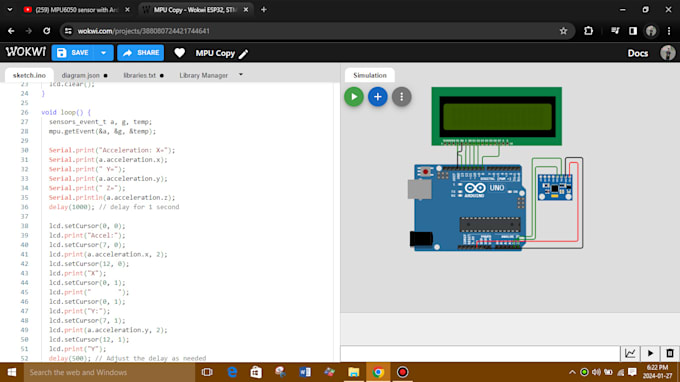Toggle the Chrome side panel
Screen dimensions: 680x382
[633, 31]
